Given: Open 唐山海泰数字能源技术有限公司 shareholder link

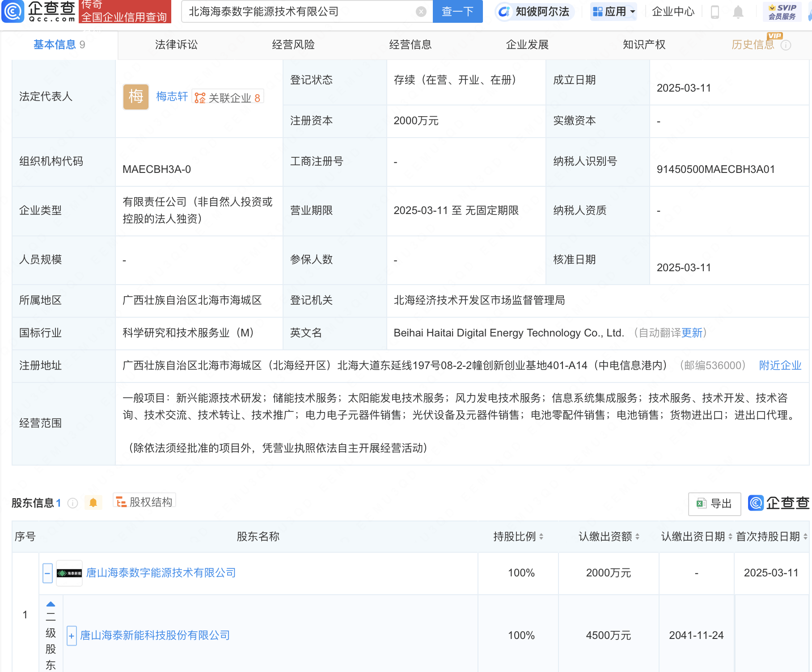Looking at the screenshot, I should coord(161,573).
